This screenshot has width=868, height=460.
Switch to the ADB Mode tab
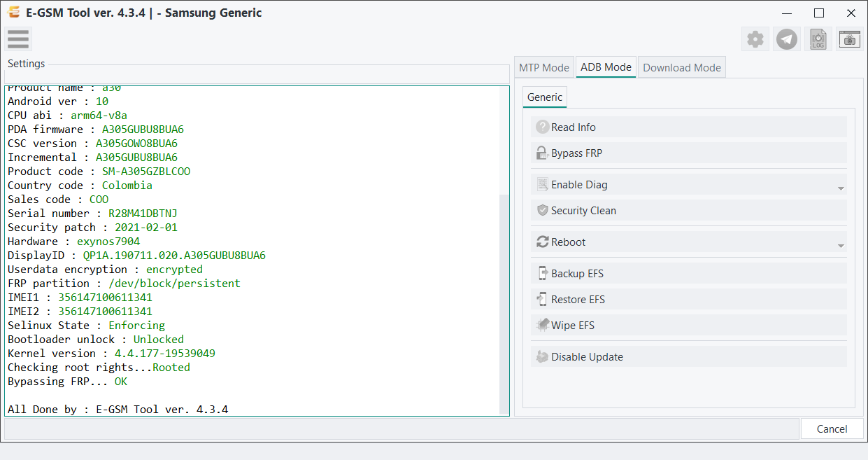coord(606,67)
